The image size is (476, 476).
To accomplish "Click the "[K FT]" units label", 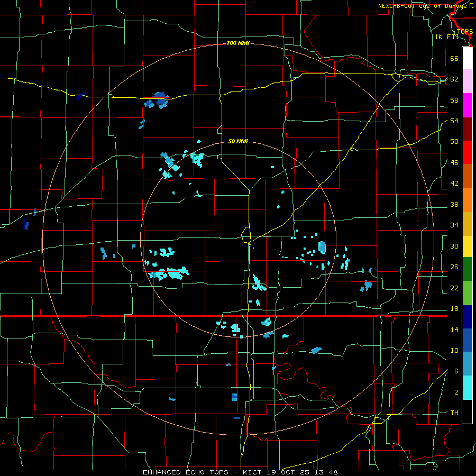I will [x=447, y=37].
